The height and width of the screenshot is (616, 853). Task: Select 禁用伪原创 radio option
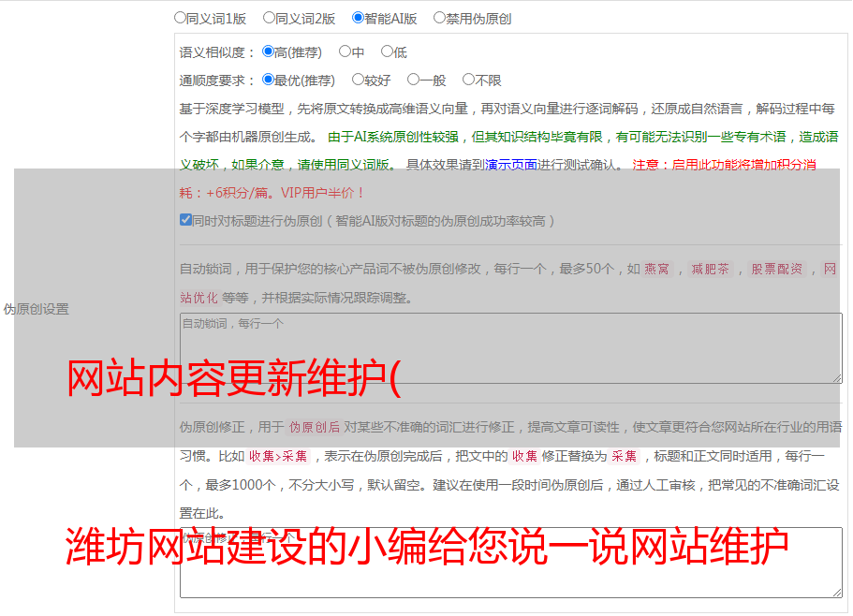[x=439, y=18]
